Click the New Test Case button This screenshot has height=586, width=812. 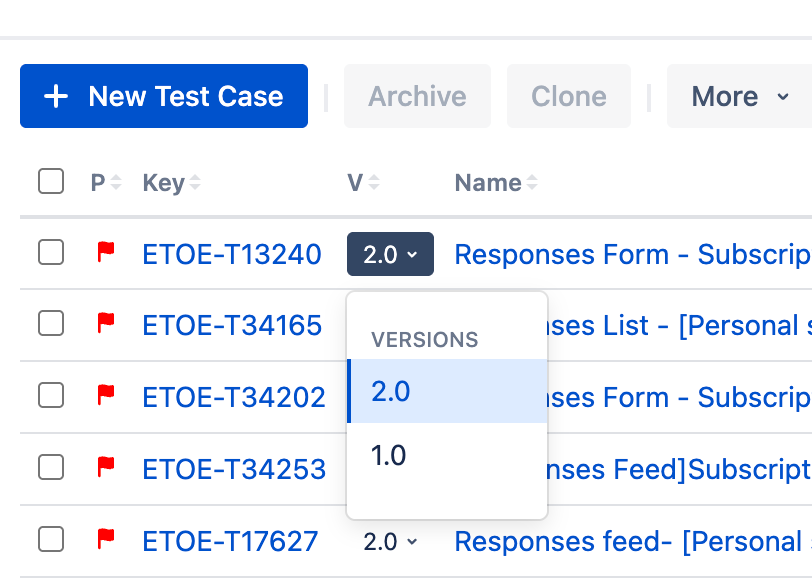coord(164,96)
